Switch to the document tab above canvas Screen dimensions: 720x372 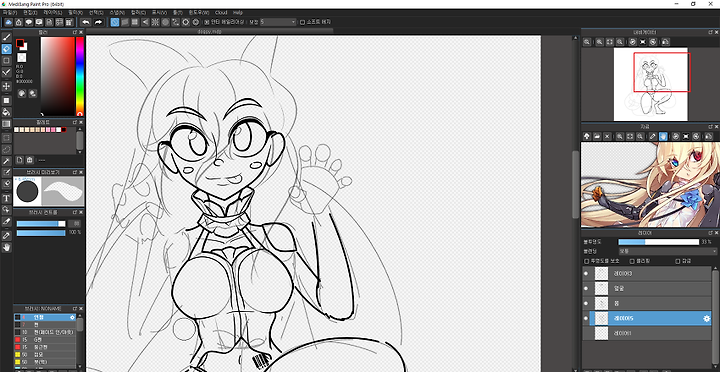210,32
